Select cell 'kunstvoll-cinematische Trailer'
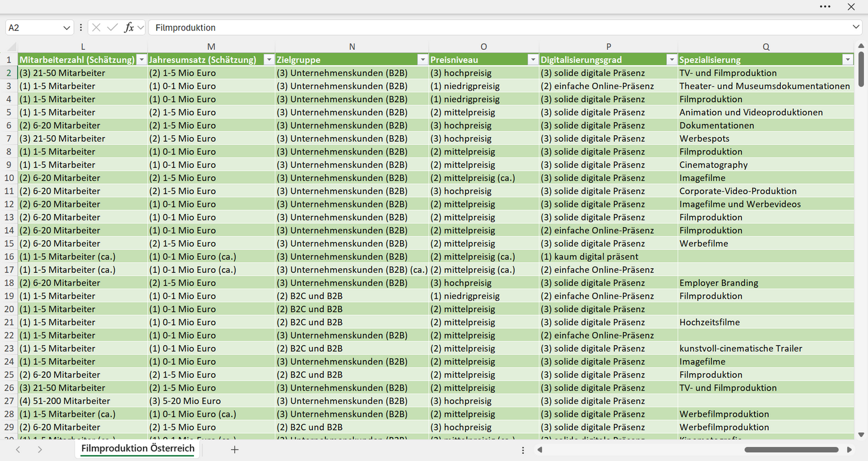This screenshot has width=868, height=461. [x=766, y=349]
